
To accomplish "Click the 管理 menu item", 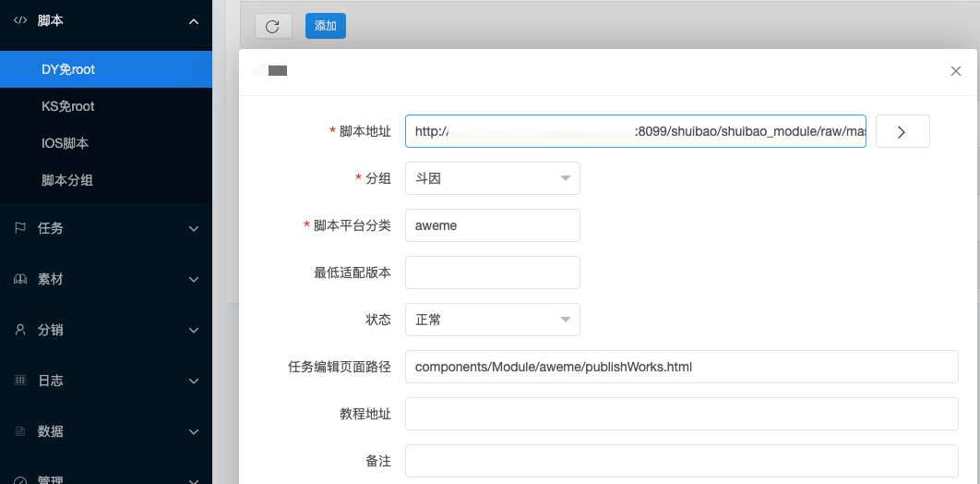I will (106, 478).
